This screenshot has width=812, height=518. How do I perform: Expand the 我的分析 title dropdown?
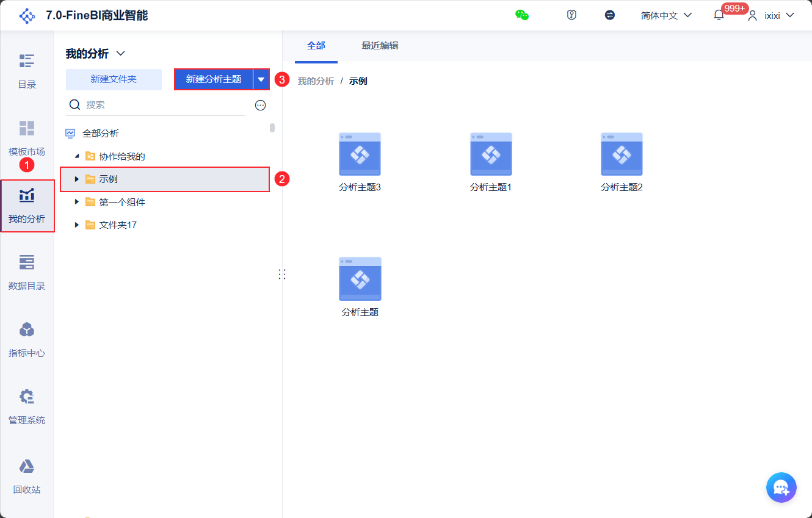click(x=120, y=54)
